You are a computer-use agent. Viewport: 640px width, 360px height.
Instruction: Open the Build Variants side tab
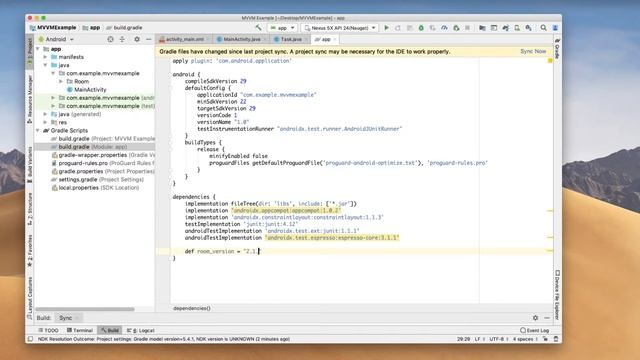point(30,164)
